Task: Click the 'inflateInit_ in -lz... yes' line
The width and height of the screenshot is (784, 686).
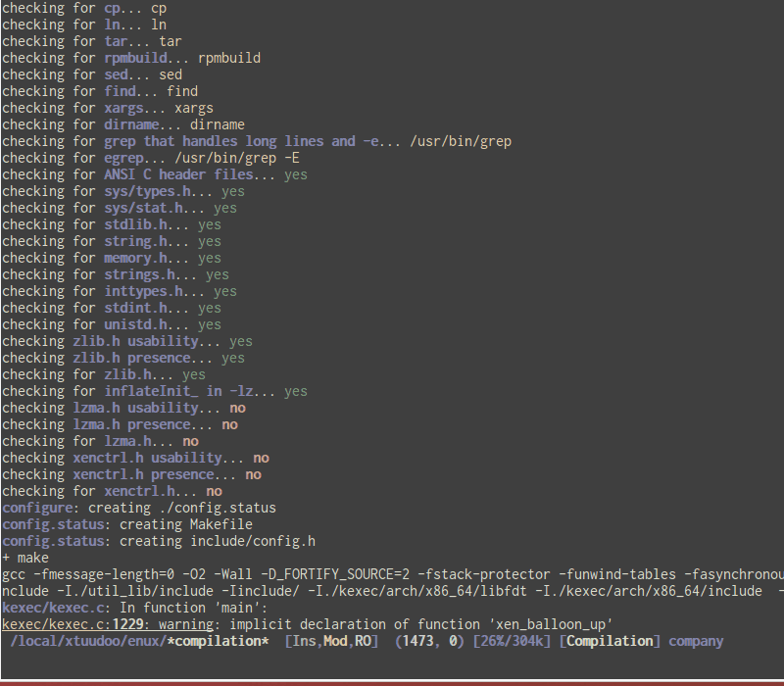Action: 155,391
